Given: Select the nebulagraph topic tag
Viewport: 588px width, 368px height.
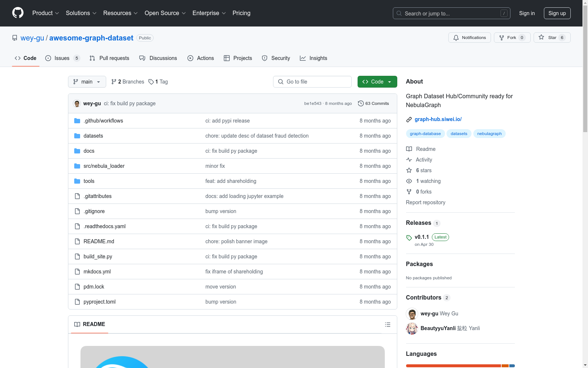Looking at the screenshot, I should (x=489, y=134).
